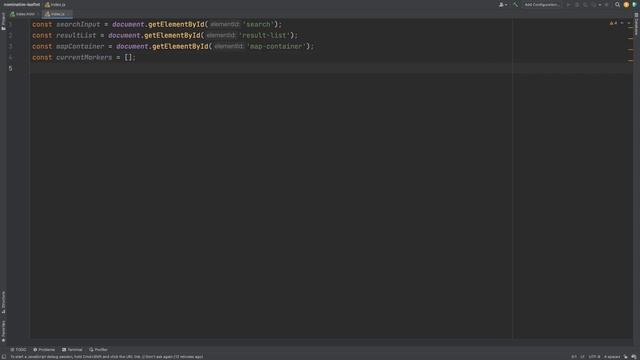
Task: Click the Debug bug icon
Action: click(577, 5)
